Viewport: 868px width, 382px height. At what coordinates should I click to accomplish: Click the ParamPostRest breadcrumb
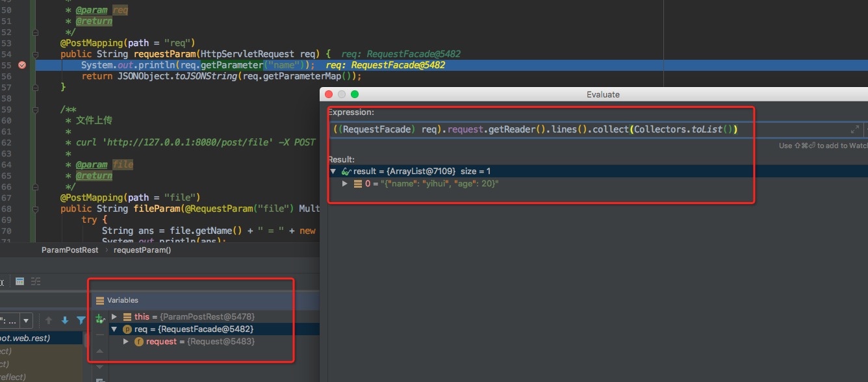(x=70, y=249)
